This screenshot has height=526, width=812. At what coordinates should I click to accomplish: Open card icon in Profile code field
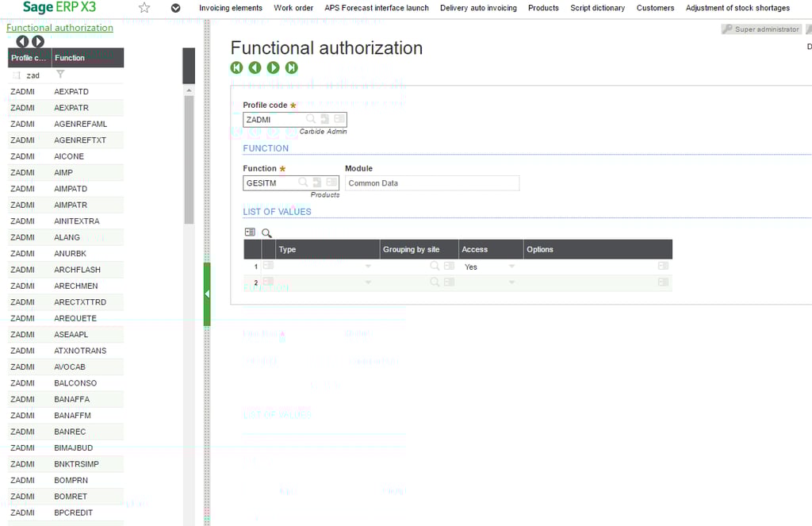(339, 119)
